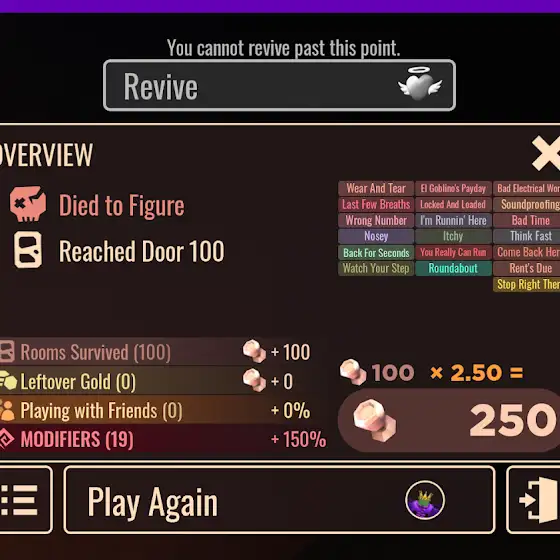Click the crowned avatar on Play Again

pyautogui.click(x=425, y=500)
